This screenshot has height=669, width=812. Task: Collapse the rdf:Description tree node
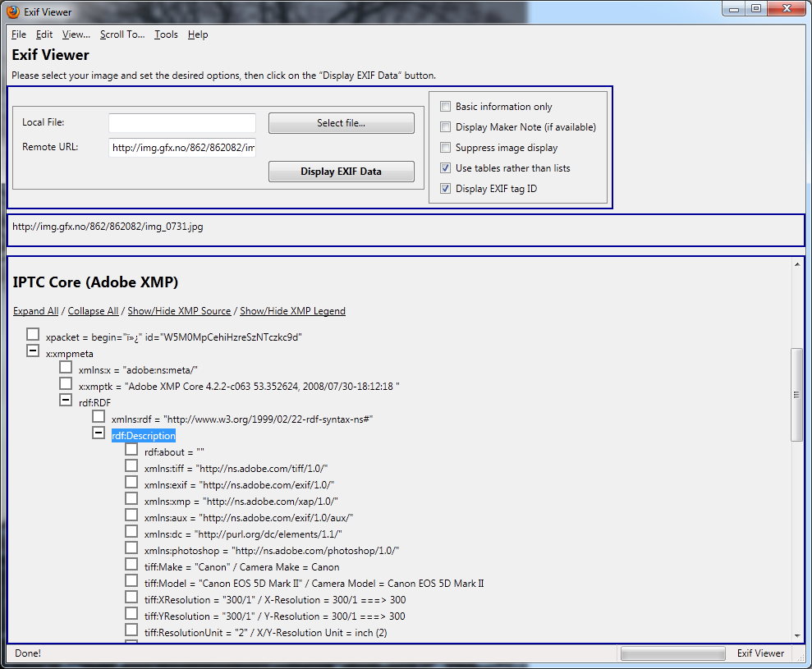pyautogui.click(x=99, y=433)
